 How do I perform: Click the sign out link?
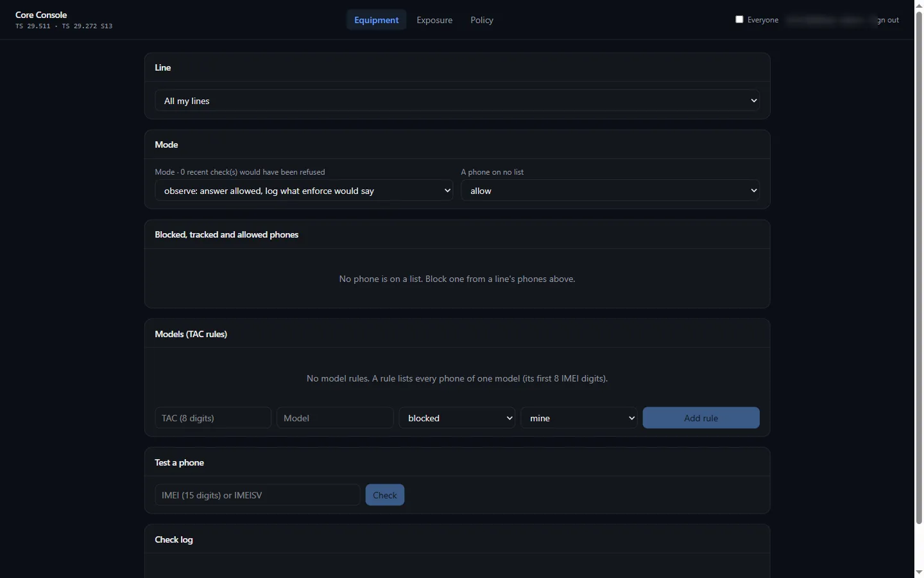click(x=887, y=20)
